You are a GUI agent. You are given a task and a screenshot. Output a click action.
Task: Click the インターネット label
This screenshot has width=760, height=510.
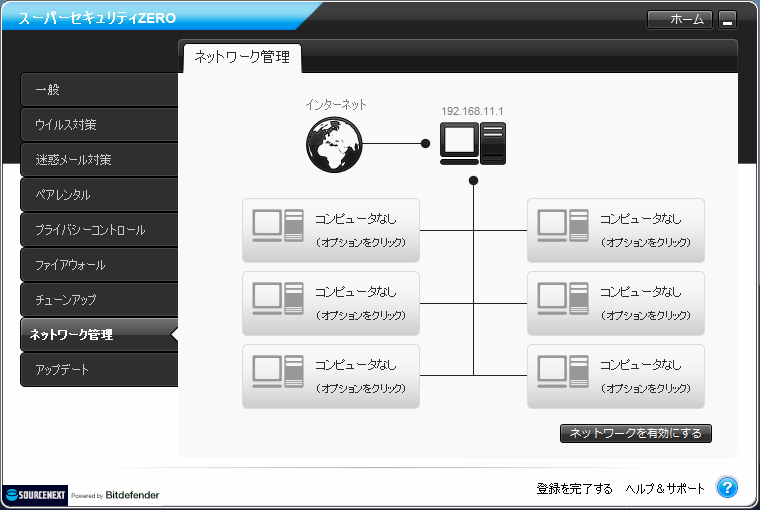[x=336, y=105]
